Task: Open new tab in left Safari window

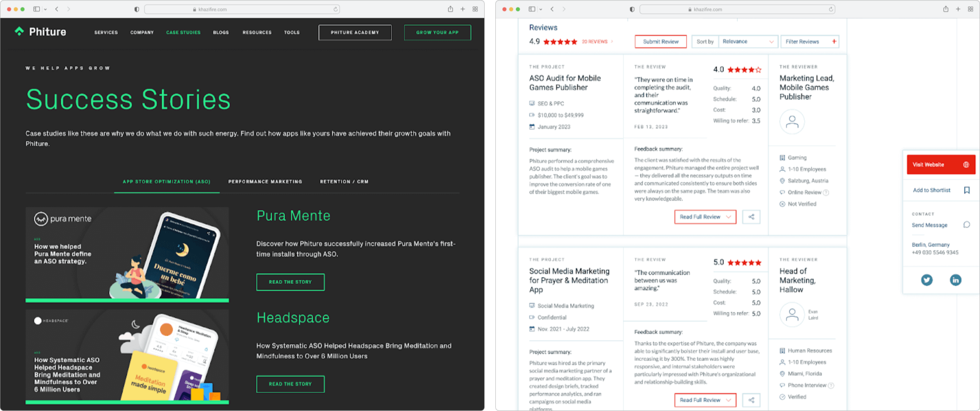Action: click(x=463, y=9)
